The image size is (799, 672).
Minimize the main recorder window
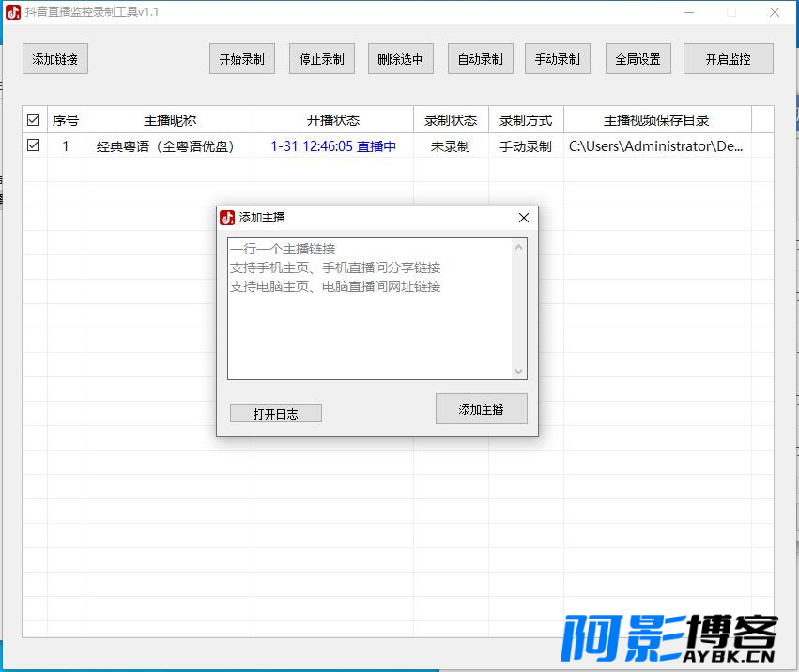[x=689, y=12]
